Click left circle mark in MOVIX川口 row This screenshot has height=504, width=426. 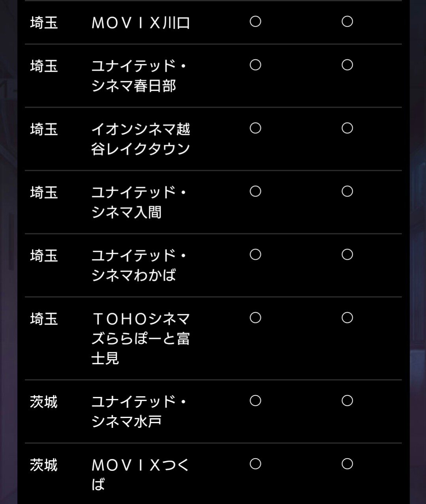pyautogui.click(x=255, y=21)
